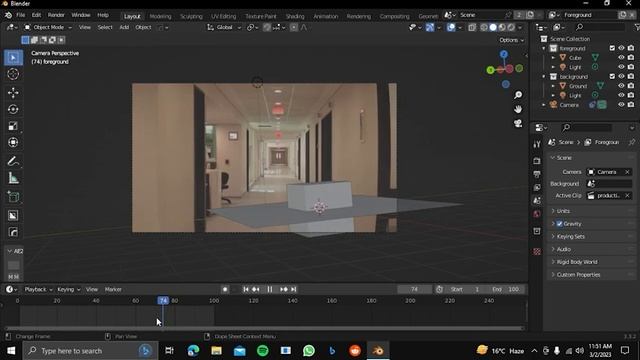640x360 pixels.
Task: Click the zoom magnifier in viewport
Action: (x=518, y=95)
